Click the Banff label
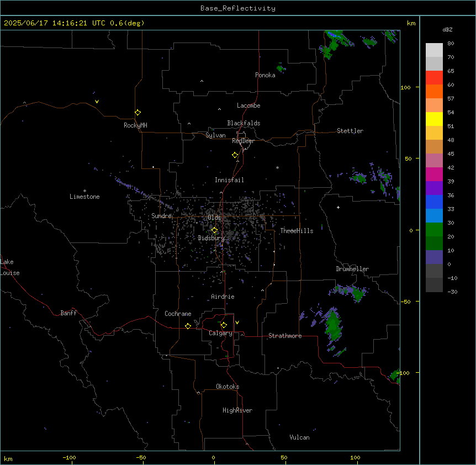The image size is (476, 465). (68, 313)
